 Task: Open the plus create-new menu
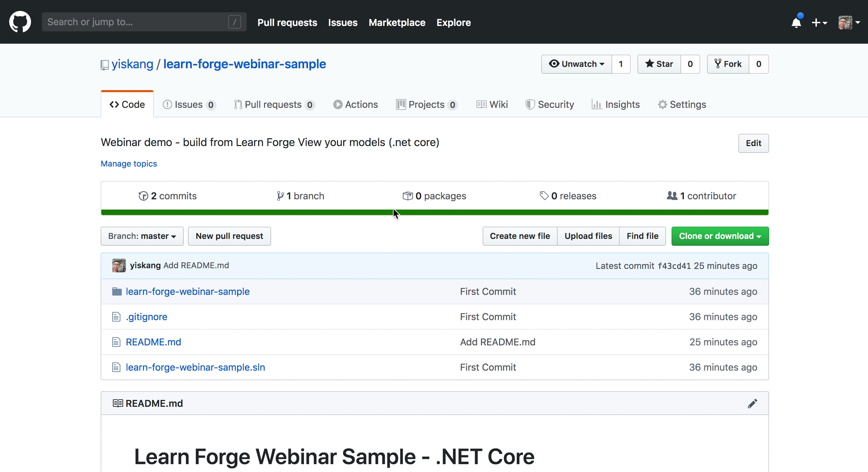pyautogui.click(x=820, y=23)
